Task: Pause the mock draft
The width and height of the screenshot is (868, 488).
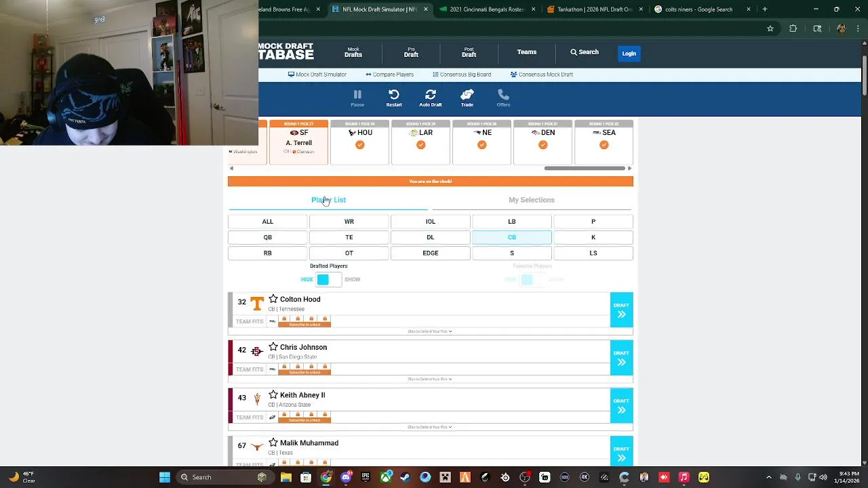Action: [x=357, y=98]
